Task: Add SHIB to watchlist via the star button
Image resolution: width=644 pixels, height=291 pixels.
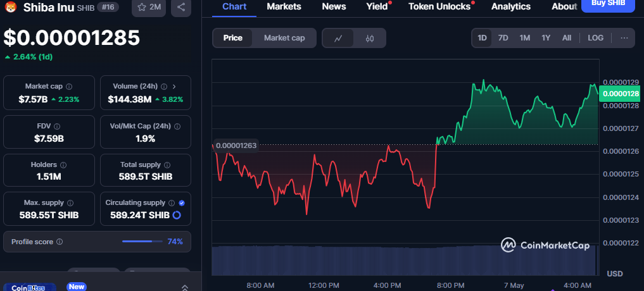Action: 149,7
